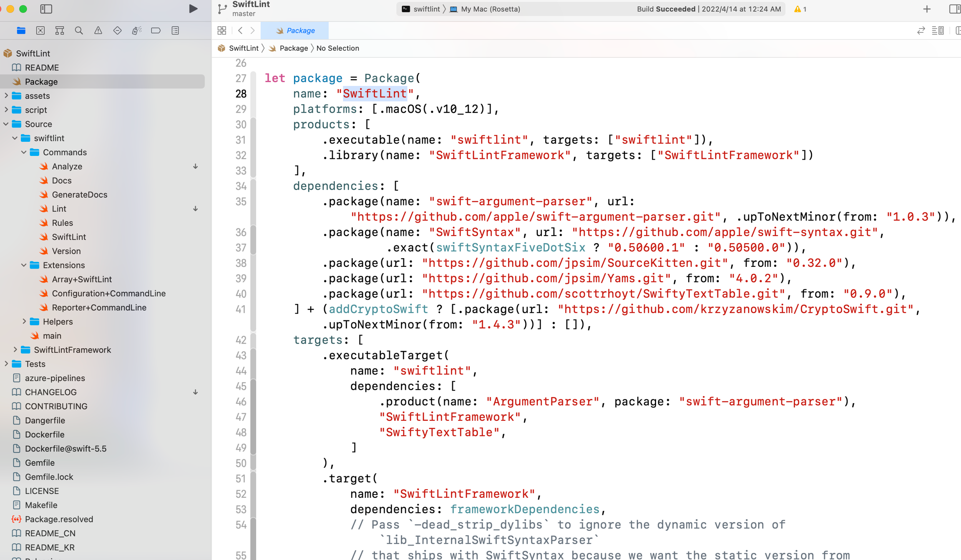
Task: Expand the Tests folder
Action: 6,364
